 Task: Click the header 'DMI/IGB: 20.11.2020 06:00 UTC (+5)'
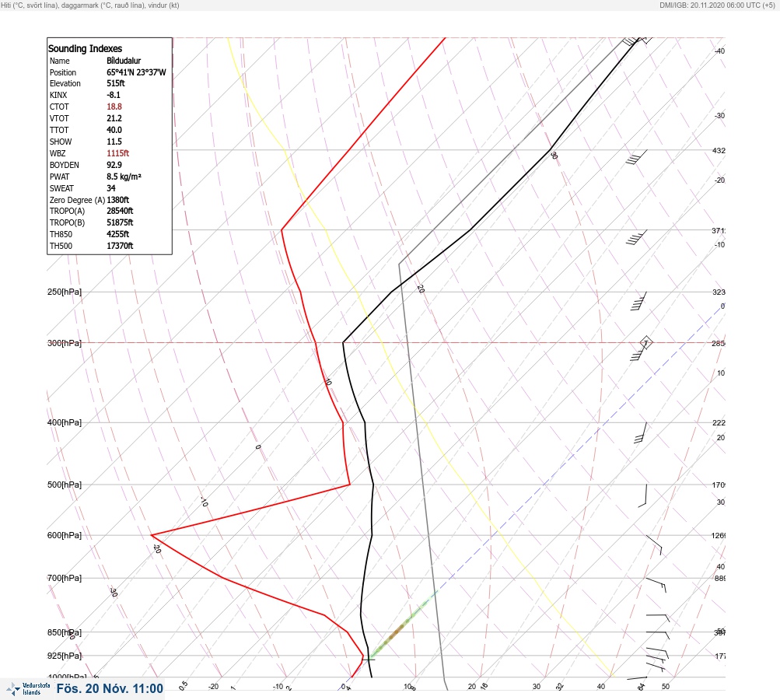click(717, 5)
